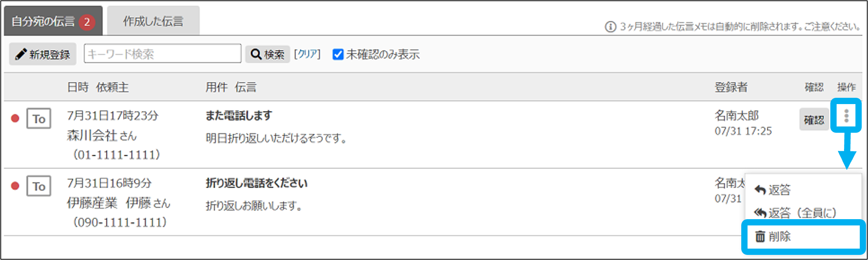This screenshot has height=260, width=868.
Task: Click the pencil icon on 新規登録
Action: coord(21,54)
